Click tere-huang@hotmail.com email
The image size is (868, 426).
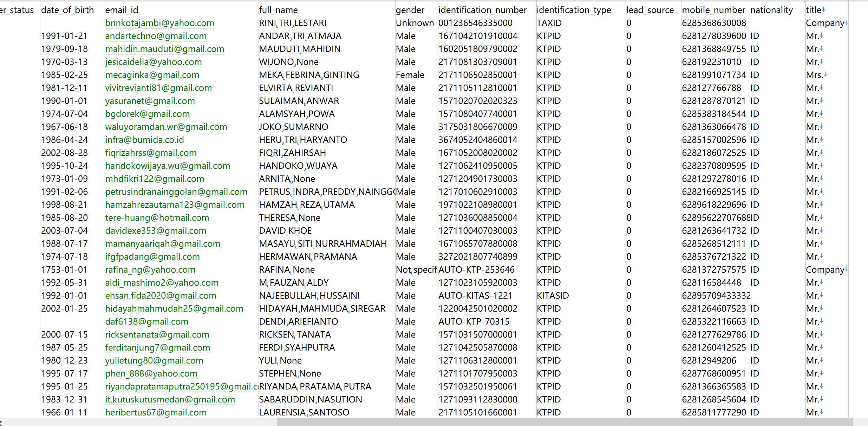click(157, 218)
